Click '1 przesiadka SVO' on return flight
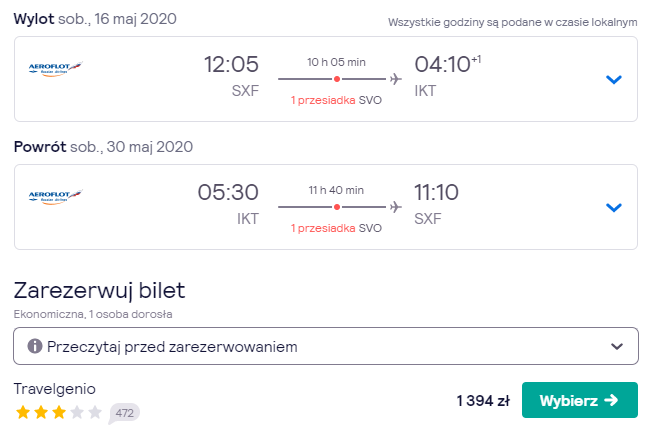 [336, 228]
